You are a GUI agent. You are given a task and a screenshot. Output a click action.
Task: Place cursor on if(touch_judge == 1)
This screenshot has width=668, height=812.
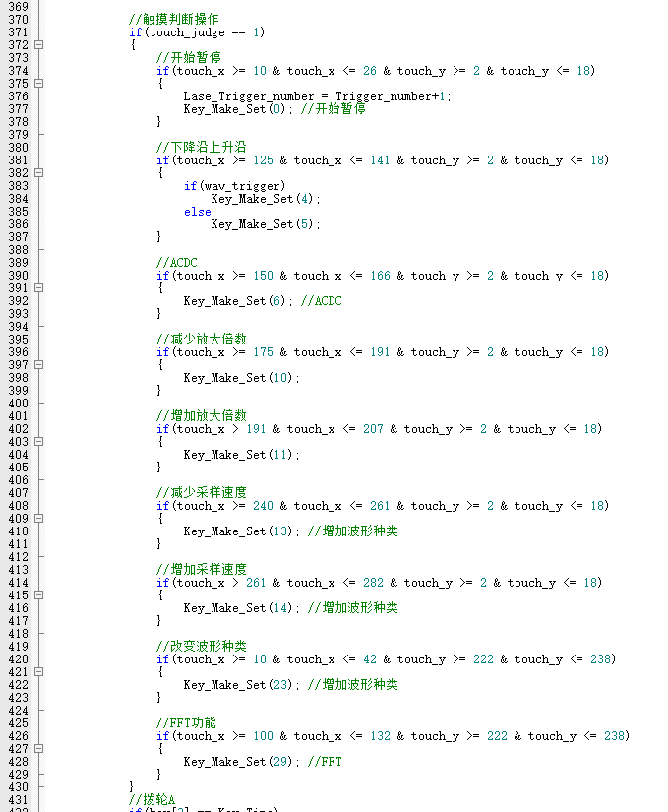(x=197, y=32)
